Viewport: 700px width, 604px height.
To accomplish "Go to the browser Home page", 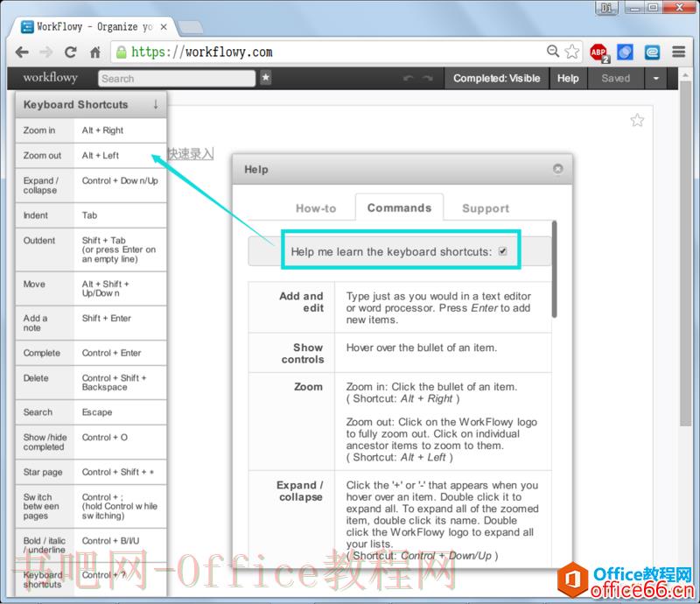I will tap(95, 53).
